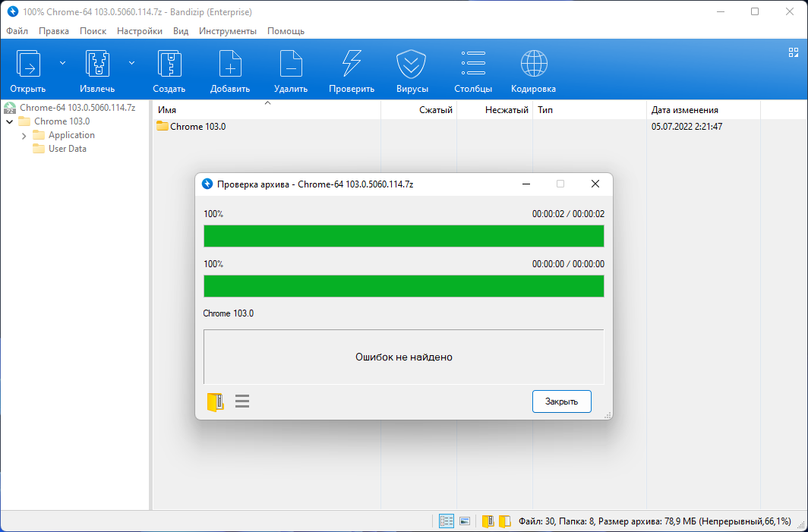This screenshot has height=532, width=808.
Task: Click the hamburger list icon in dialog
Action: pos(242,401)
